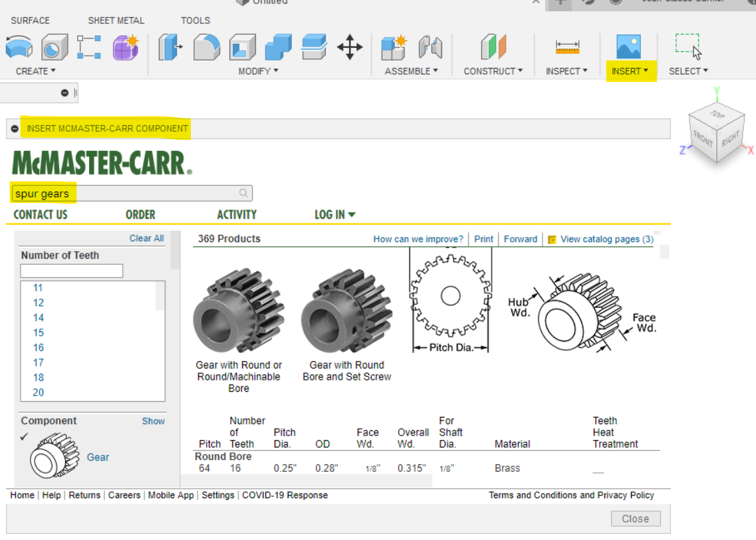Open the CONTACT US menu

click(41, 215)
